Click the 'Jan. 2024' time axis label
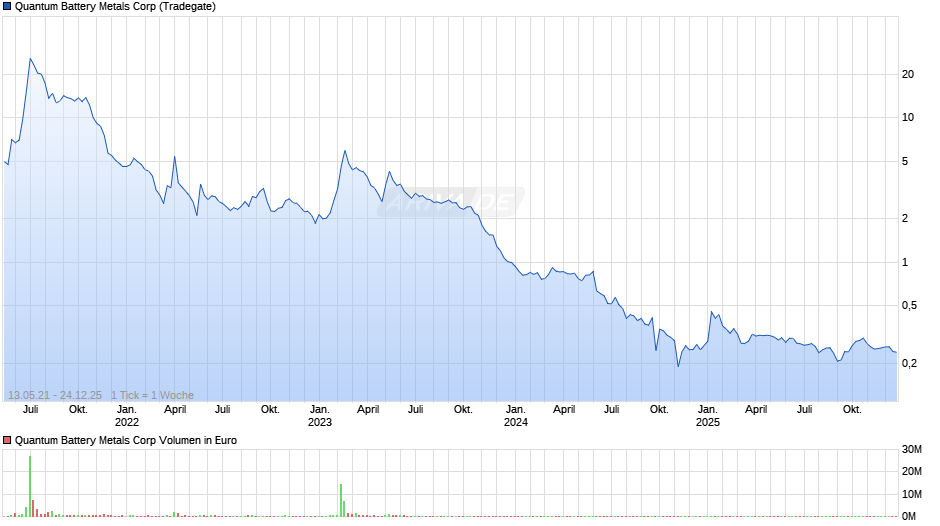 pos(516,416)
